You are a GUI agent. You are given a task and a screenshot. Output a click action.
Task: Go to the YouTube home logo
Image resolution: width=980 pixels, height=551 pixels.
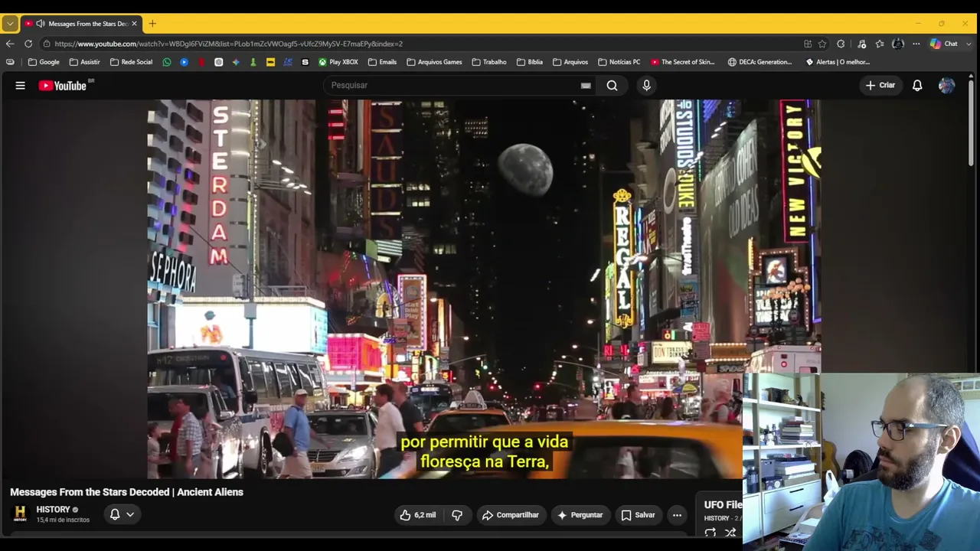click(63, 86)
